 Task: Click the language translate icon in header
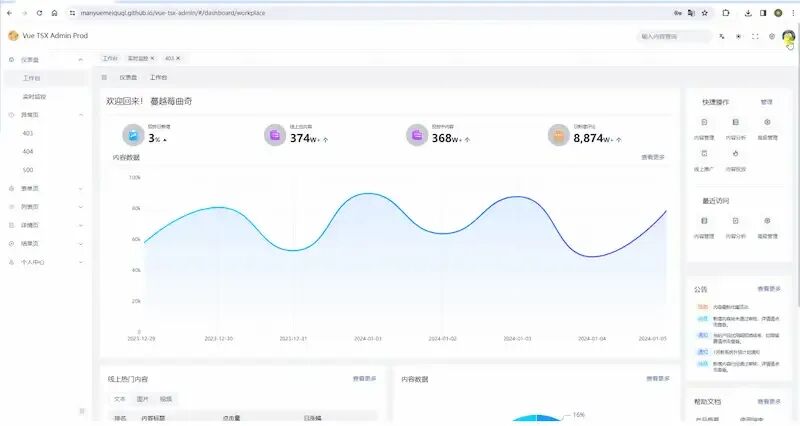722,36
